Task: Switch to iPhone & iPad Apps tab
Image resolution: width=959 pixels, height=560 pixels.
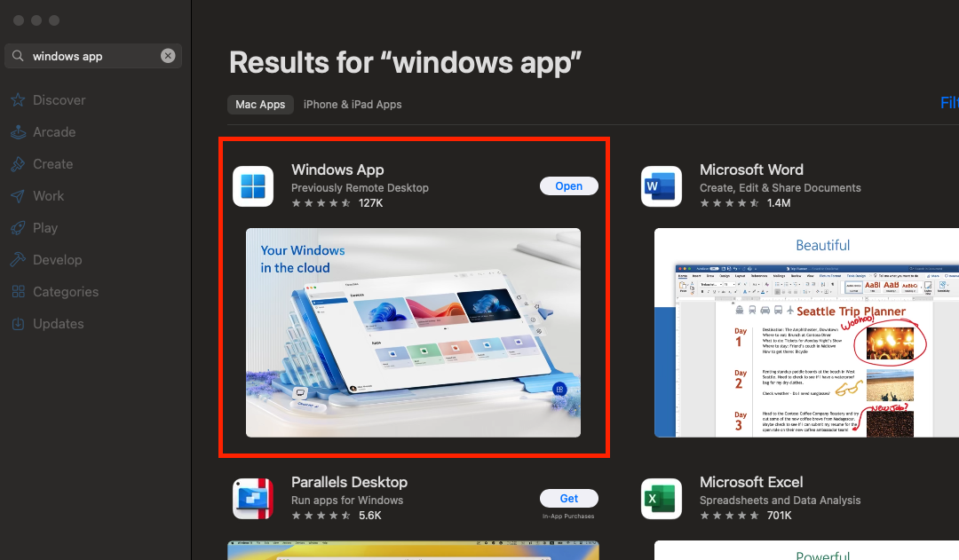Action: 353,105
